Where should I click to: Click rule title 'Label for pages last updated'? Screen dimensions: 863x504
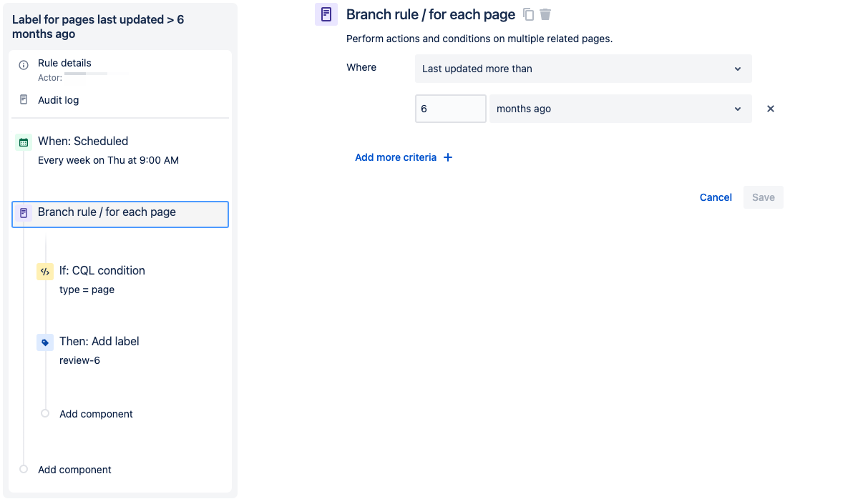coord(98,26)
